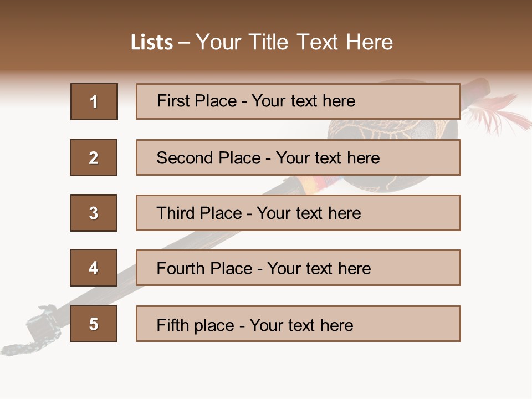532x399 pixels.
Task: Select the number 5 square
Action: pyautogui.click(x=94, y=324)
